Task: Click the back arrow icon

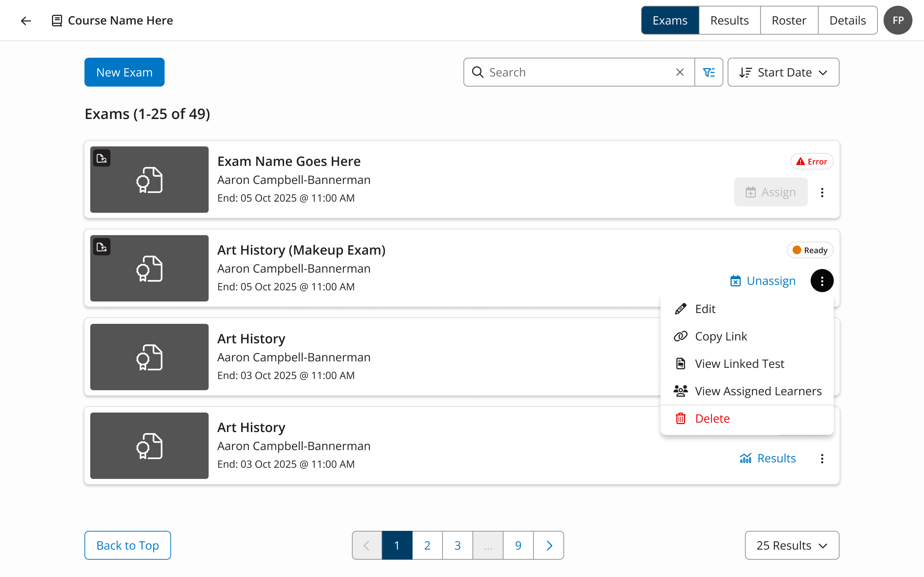Action: pyautogui.click(x=26, y=21)
